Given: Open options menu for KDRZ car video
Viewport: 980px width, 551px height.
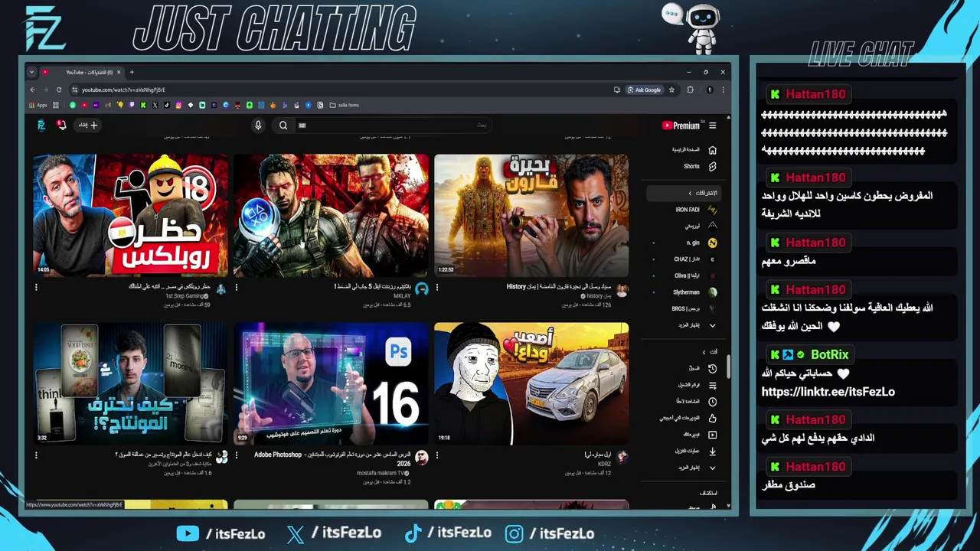Looking at the screenshot, I should coord(437,455).
